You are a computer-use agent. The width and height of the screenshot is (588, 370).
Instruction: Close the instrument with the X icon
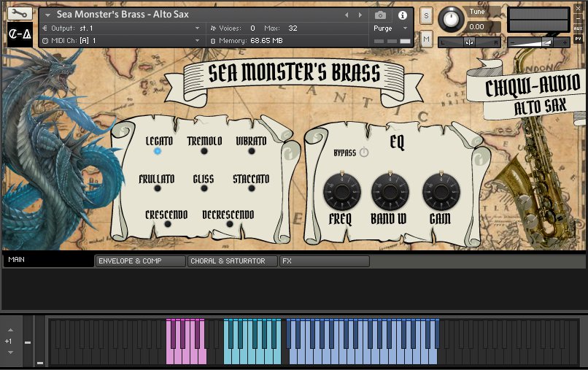(x=579, y=9)
